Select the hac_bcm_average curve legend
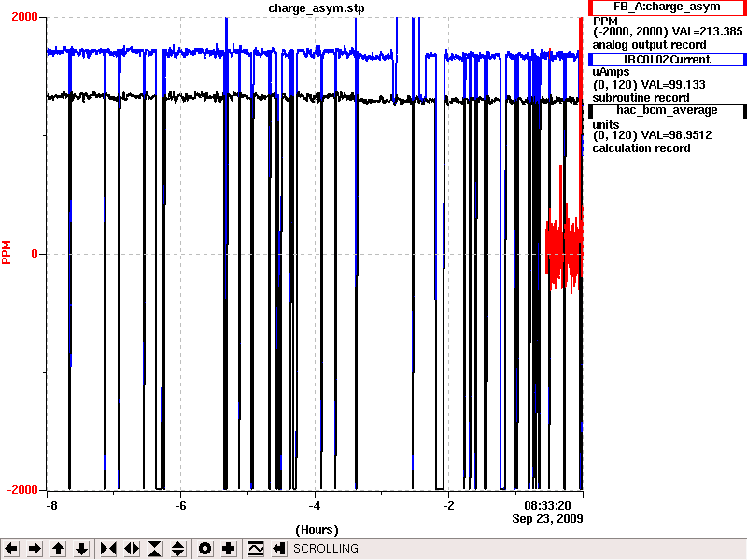This screenshot has width=747, height=560. pos(667,110)
